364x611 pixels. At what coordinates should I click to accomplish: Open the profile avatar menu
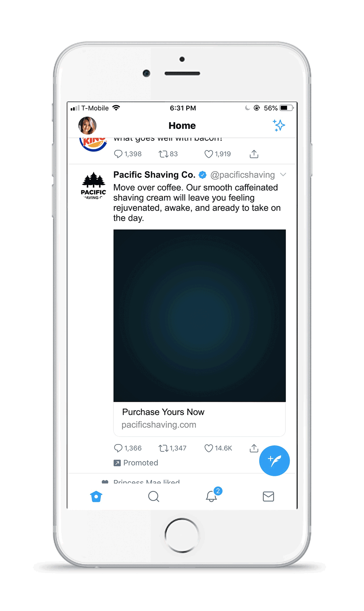[87, 126]
